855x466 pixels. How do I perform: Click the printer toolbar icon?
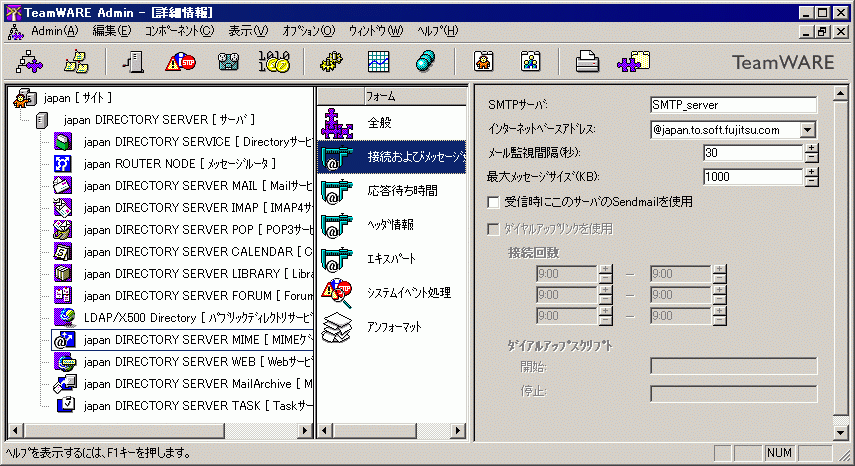pos(587,62)
